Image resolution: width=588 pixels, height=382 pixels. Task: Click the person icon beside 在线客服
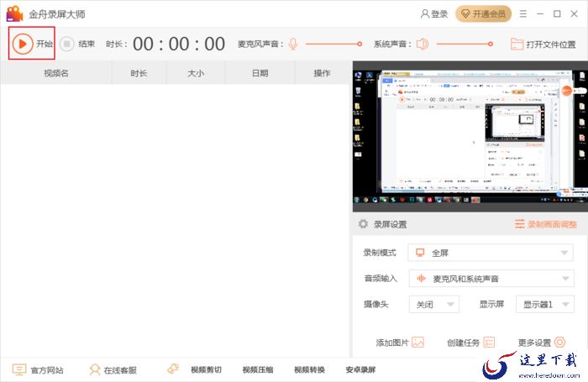(x=94, y=369)
